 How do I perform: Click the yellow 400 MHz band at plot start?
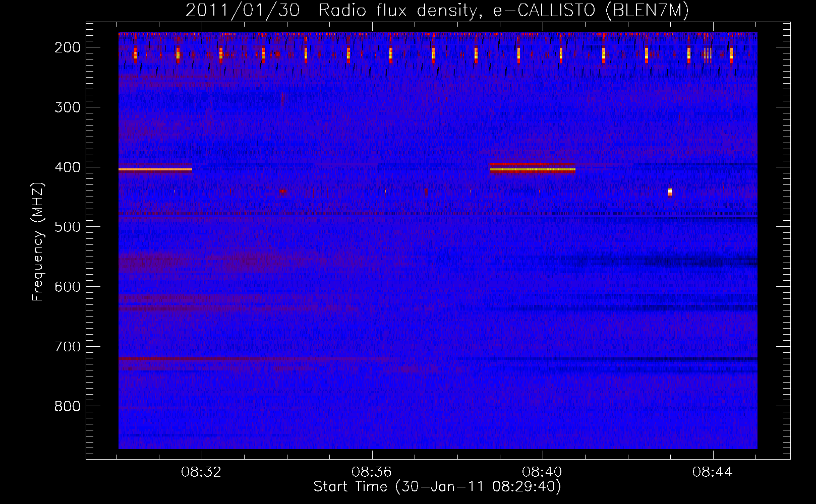(x=155, y=169)
